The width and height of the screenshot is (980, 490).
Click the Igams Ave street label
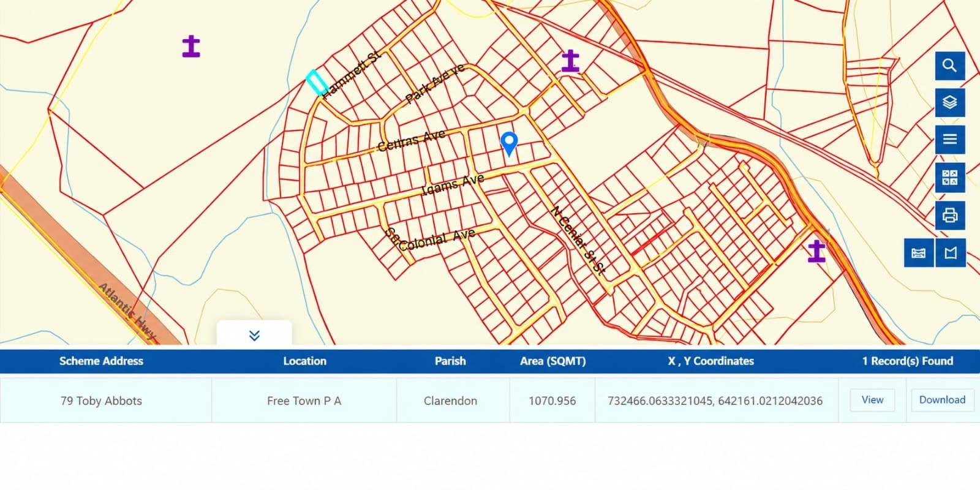[453, 184]
